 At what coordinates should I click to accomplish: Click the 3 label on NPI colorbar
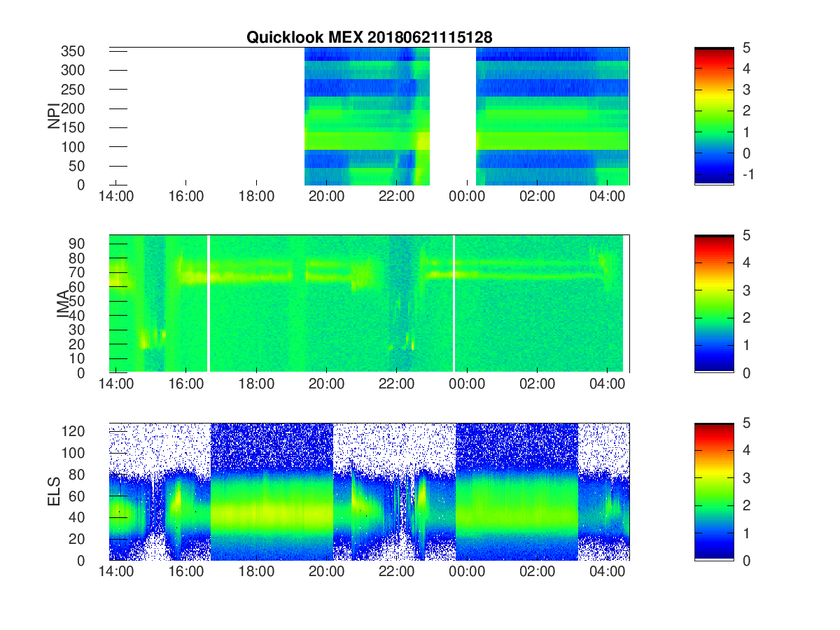(745, 90)
